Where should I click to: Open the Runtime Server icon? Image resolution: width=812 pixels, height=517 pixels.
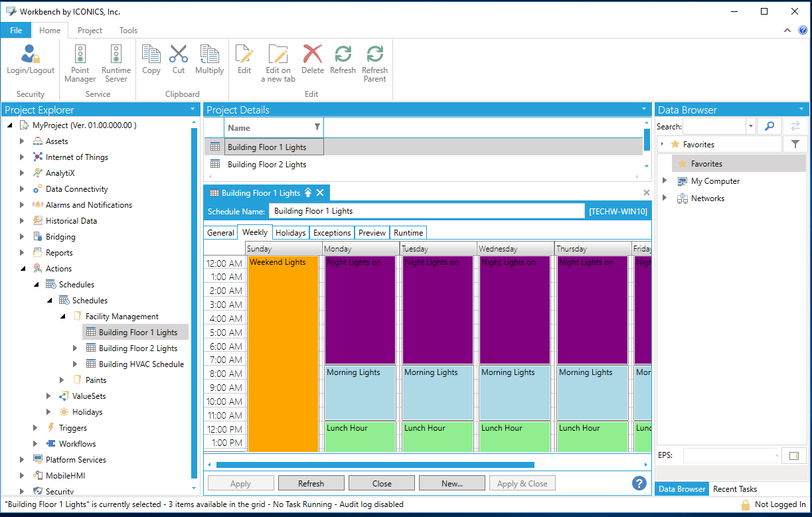pos(116,63)
